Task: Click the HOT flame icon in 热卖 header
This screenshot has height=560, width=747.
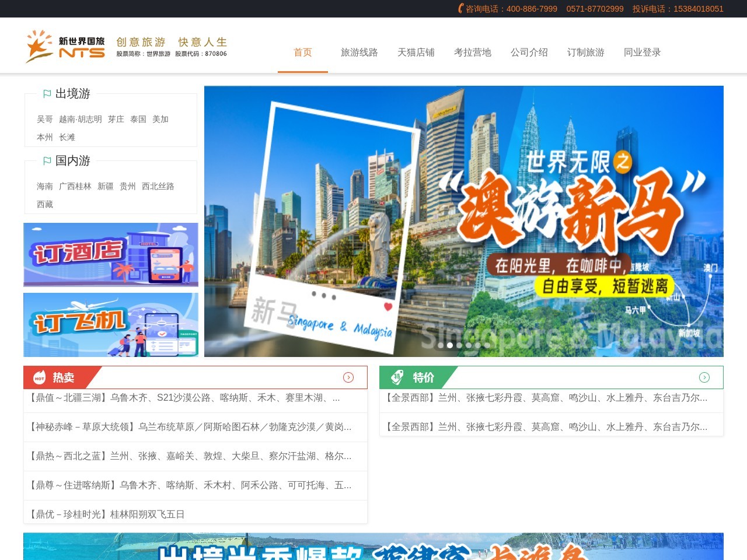Action: [40, 377]
